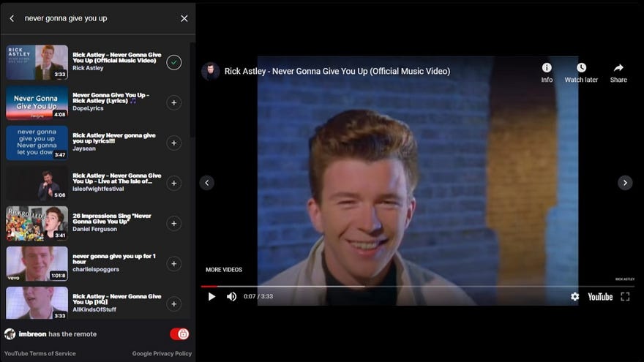Play the video with the play button

click(211, 296)
